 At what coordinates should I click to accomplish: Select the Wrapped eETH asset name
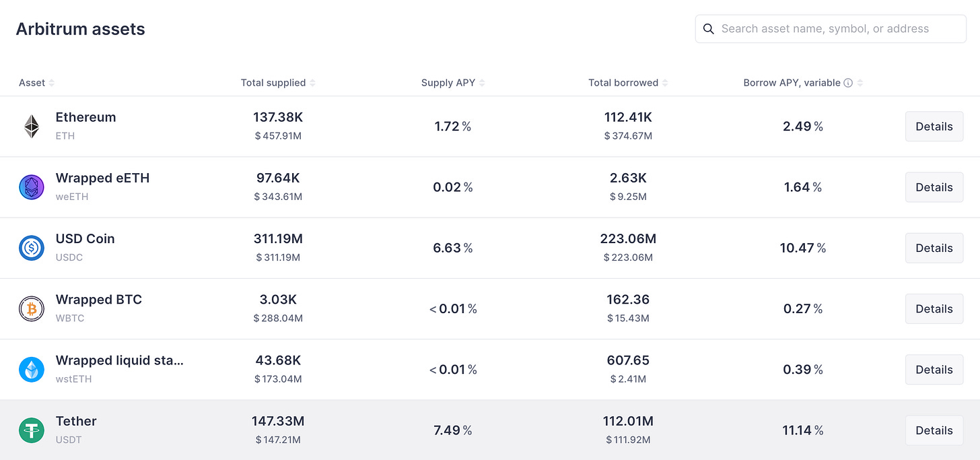pos(102,178)
